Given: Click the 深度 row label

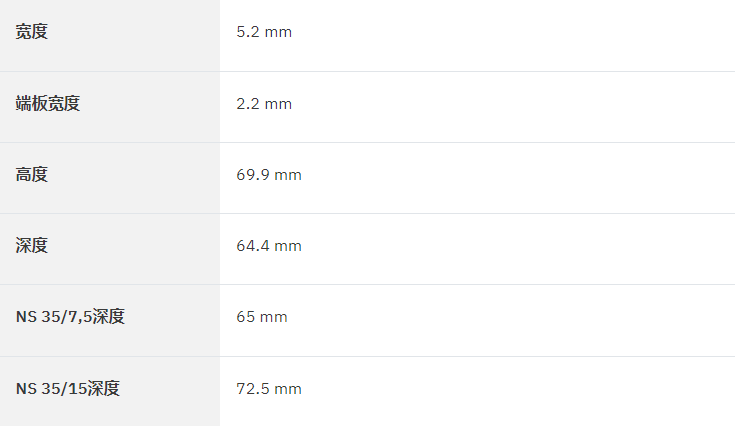Looking at the screenshot, I should pos(31,246).
